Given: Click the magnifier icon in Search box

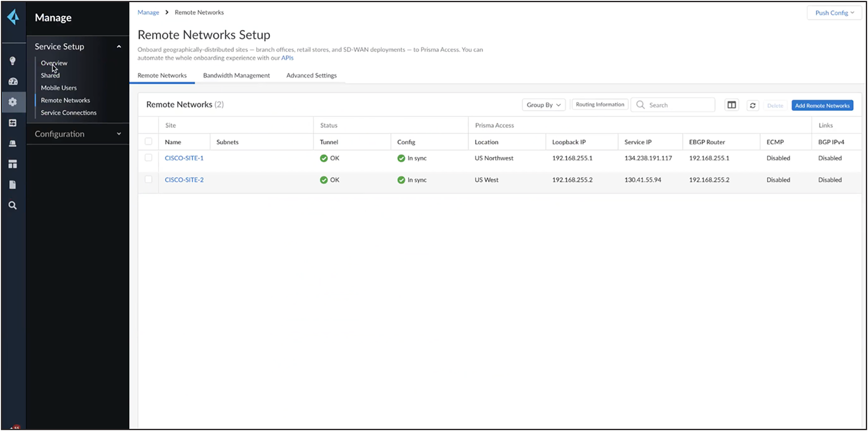Looking at the screenshot, I should point(641,105).
